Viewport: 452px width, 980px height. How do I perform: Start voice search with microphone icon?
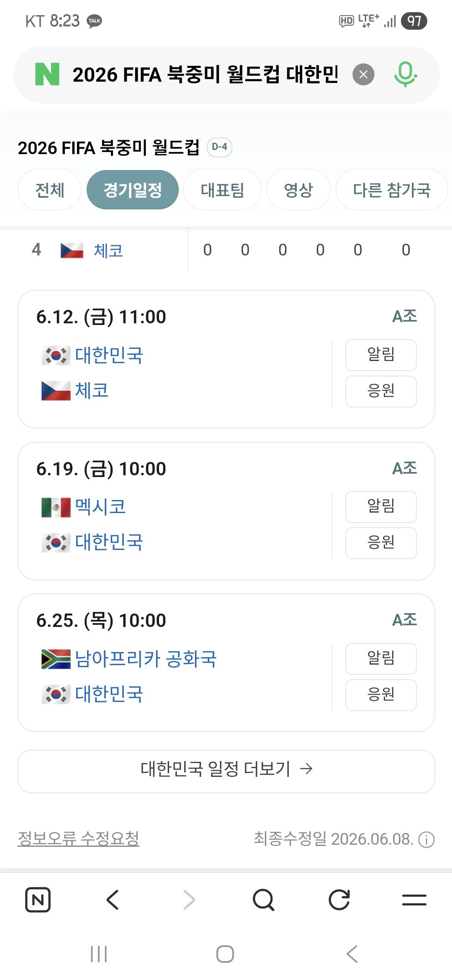point(405,74)
